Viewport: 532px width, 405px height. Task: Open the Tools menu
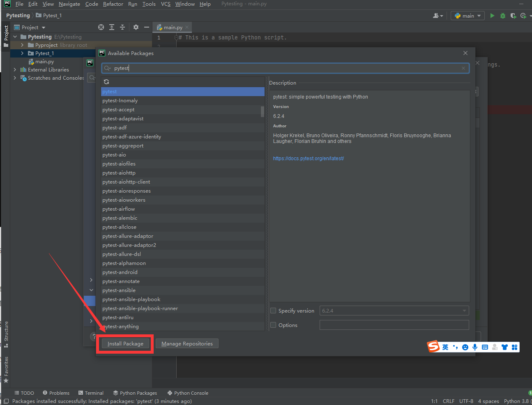click(149, 4)
